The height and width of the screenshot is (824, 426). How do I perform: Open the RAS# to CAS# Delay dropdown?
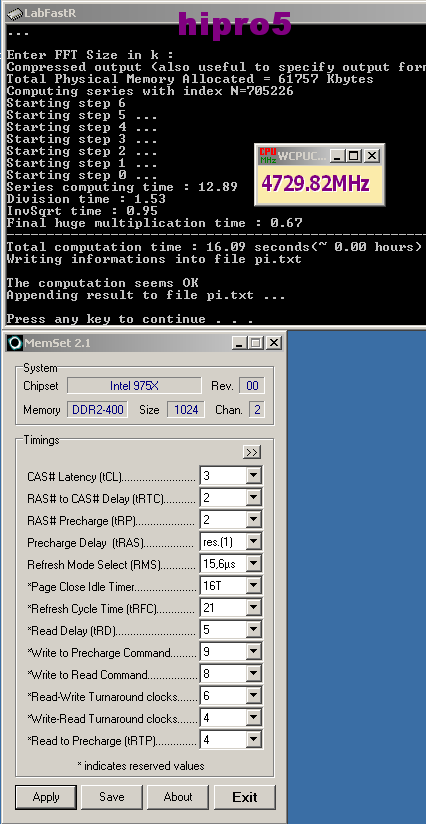[x=254, y=498]
